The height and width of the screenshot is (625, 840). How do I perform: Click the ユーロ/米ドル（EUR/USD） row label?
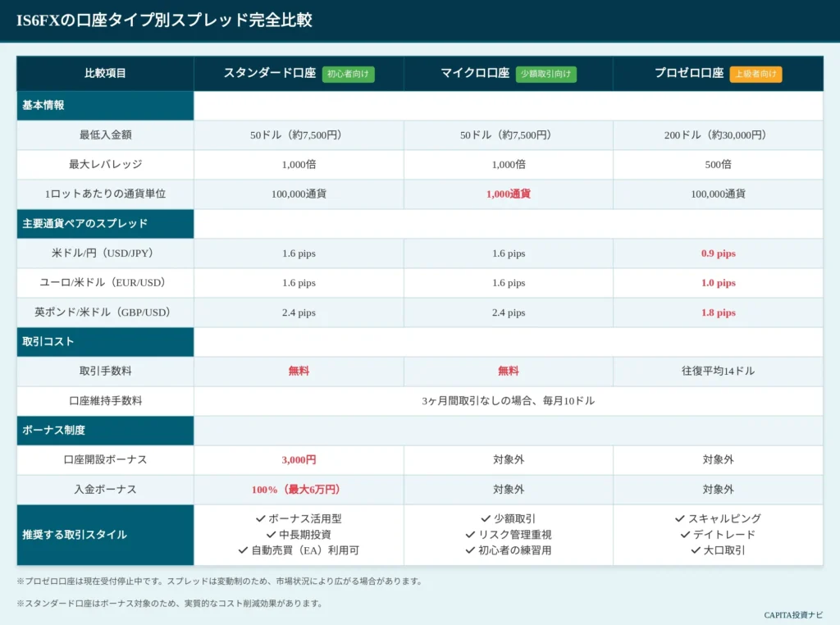106,283
